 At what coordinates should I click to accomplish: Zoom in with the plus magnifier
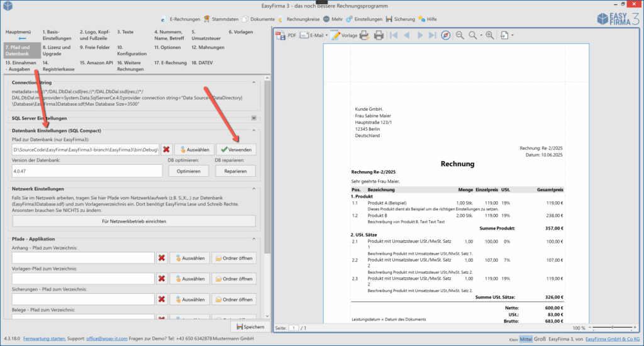[x=489, y=35]
